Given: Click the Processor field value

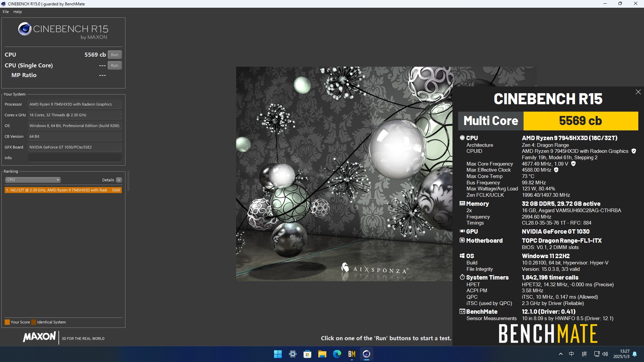Looking at the screenshot, I should [x=74, y=104].
